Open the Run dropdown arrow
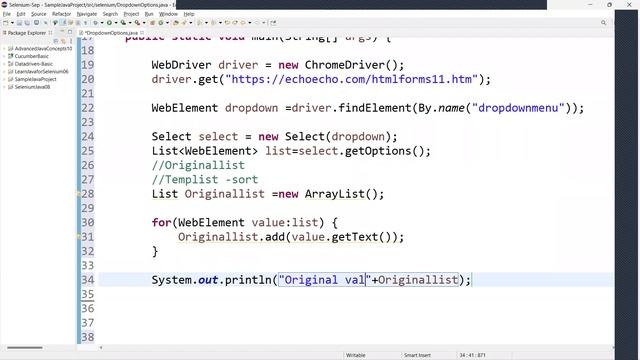 pyautogui.click(x=116, y=23)
